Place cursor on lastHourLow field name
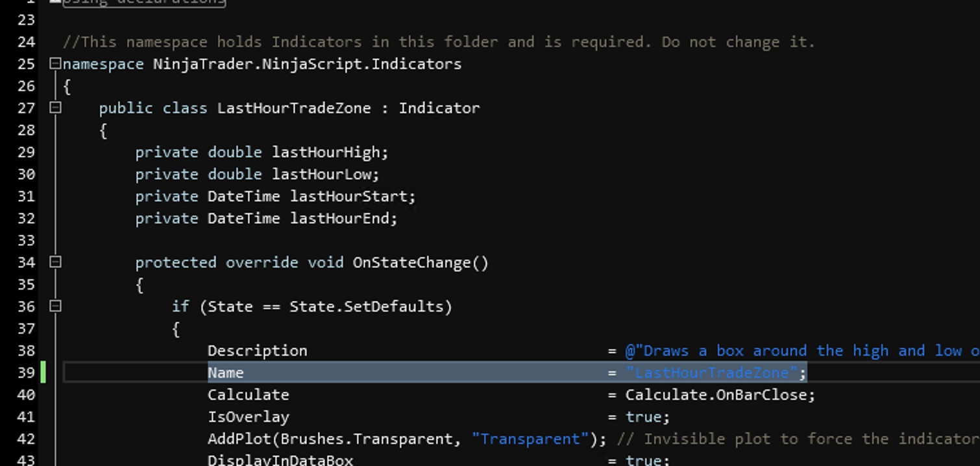The height and width of the screenshot is (466, 980). coord(325,174)
